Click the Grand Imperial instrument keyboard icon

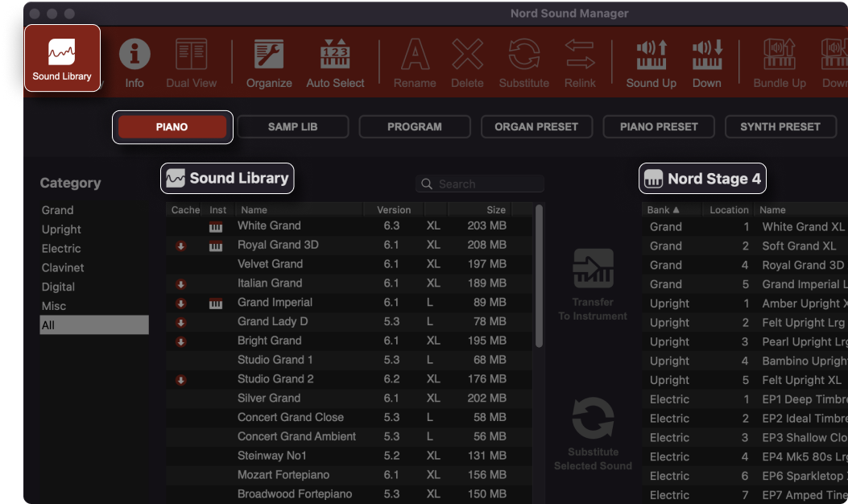tap(216, 304)
